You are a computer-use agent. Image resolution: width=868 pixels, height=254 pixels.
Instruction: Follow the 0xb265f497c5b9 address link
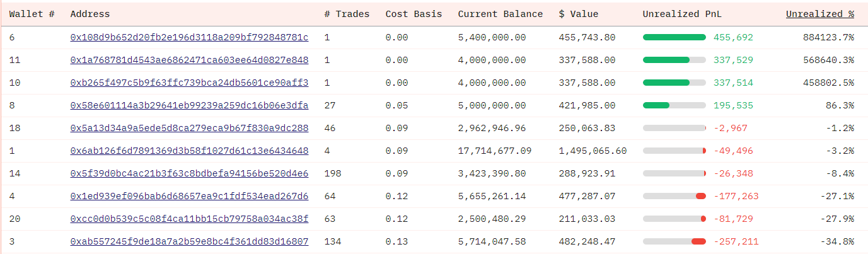[189, 83]
